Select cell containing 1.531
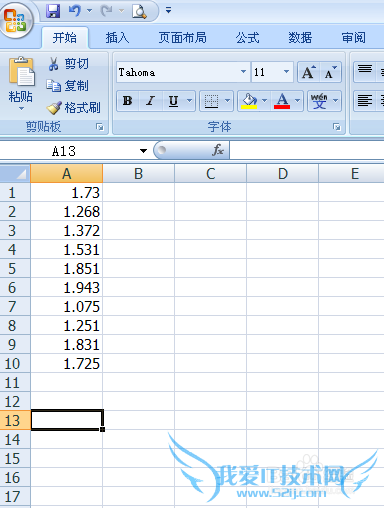Image resolution: width=384 pixels, height=508 pixels. pos(67,249)
